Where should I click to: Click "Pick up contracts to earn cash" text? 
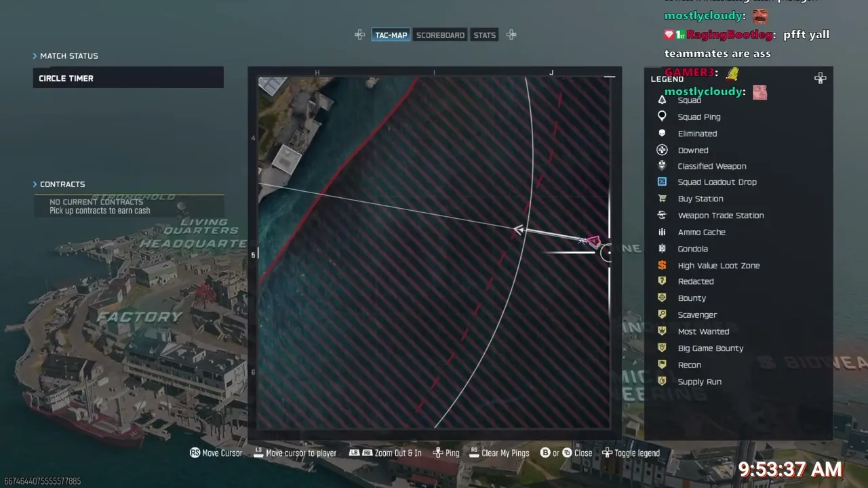tap(100, 211)
